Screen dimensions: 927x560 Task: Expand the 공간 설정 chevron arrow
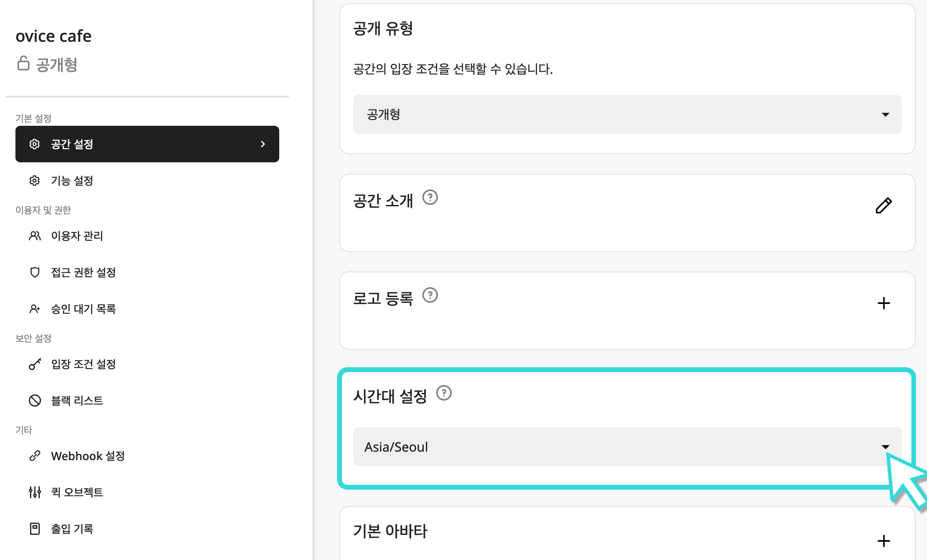263,144
